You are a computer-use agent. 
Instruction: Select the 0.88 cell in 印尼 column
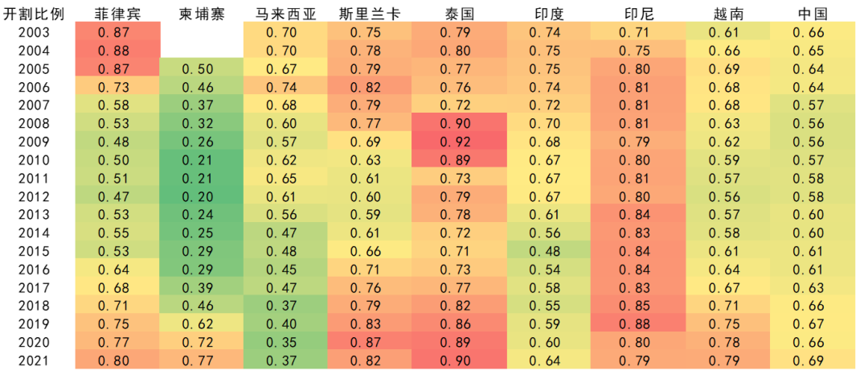pos(637,324)
